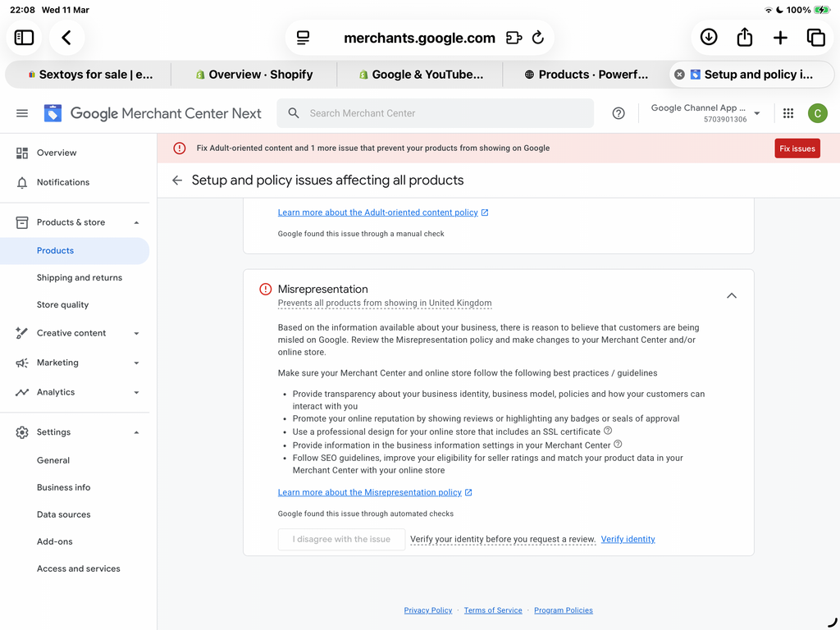
Task: Tap the battery indicator in status bar
Action: coord(821,10)
